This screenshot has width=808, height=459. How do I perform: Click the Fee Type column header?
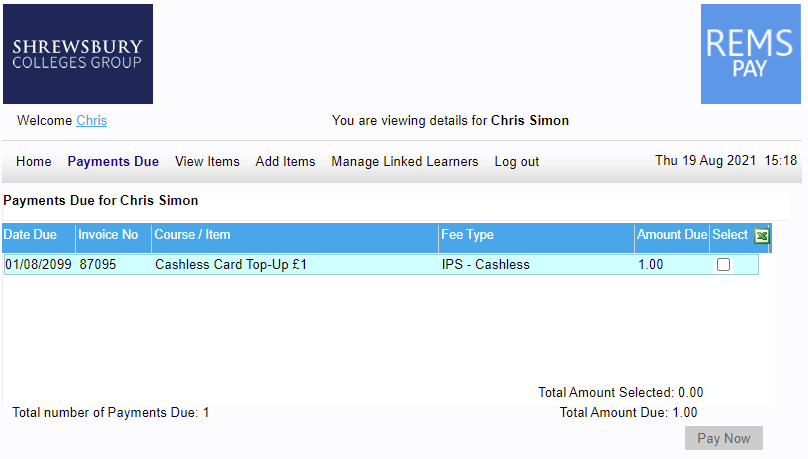pyautogui.click(x=467, y=235)
